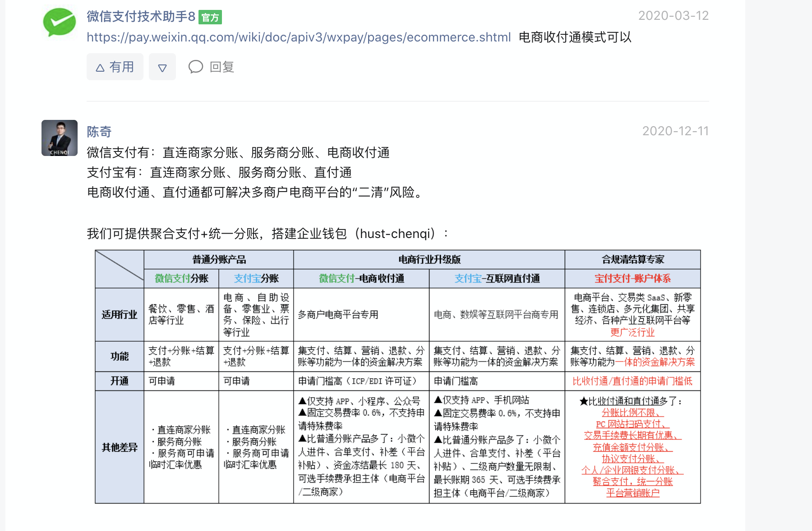Click the line starting with 微信支付有
The width and height of the screenshot is (812, 531).
pos(238,153)
